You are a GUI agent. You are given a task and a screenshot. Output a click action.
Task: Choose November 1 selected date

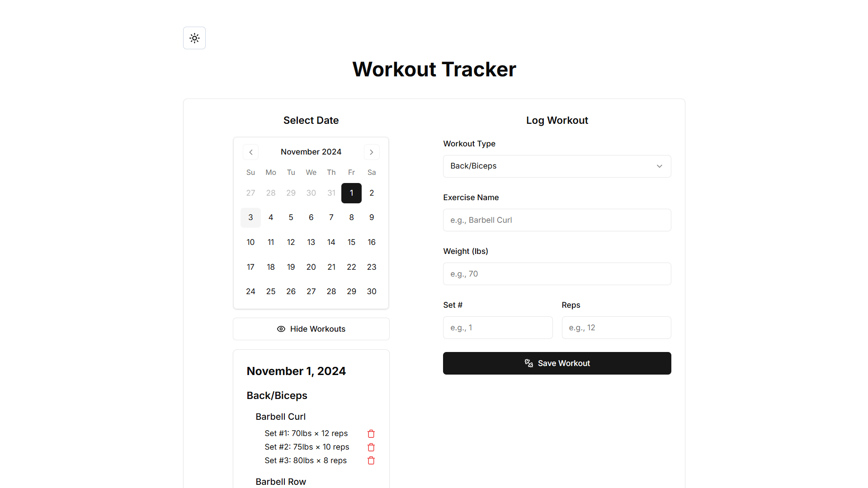click(x=351, y=193)
